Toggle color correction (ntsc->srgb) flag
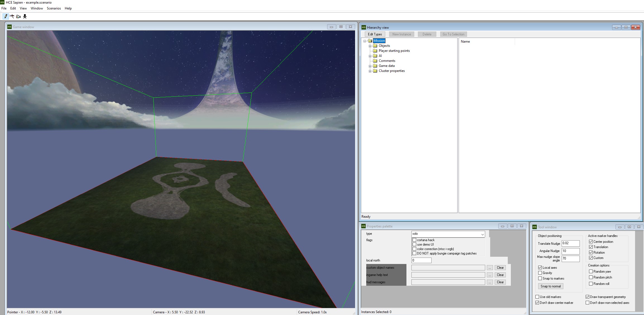Screen dimensions: 644x315 coord(414,249)
